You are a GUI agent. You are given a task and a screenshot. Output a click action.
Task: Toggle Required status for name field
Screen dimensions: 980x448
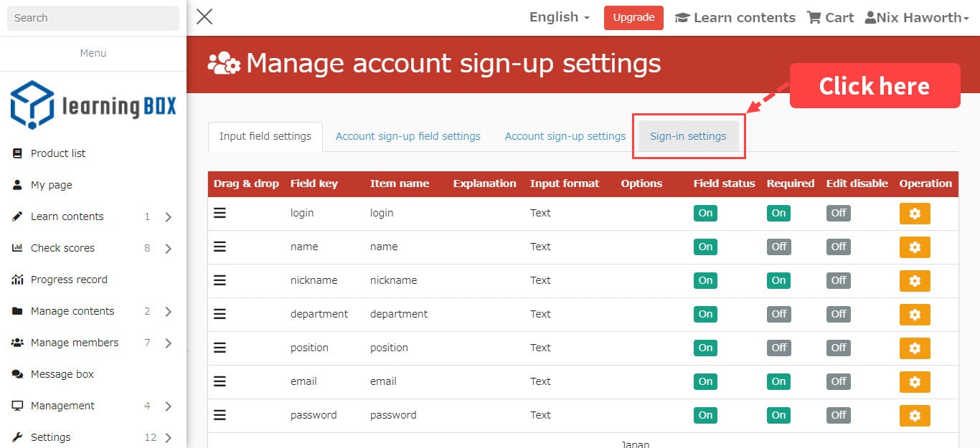(x=779, y=247)
